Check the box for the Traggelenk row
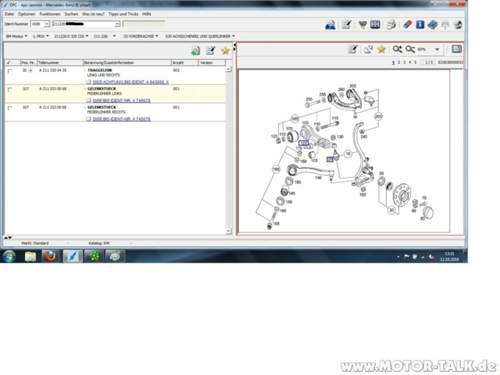Screen dimensions: 500x375 (x=10, y=71)
